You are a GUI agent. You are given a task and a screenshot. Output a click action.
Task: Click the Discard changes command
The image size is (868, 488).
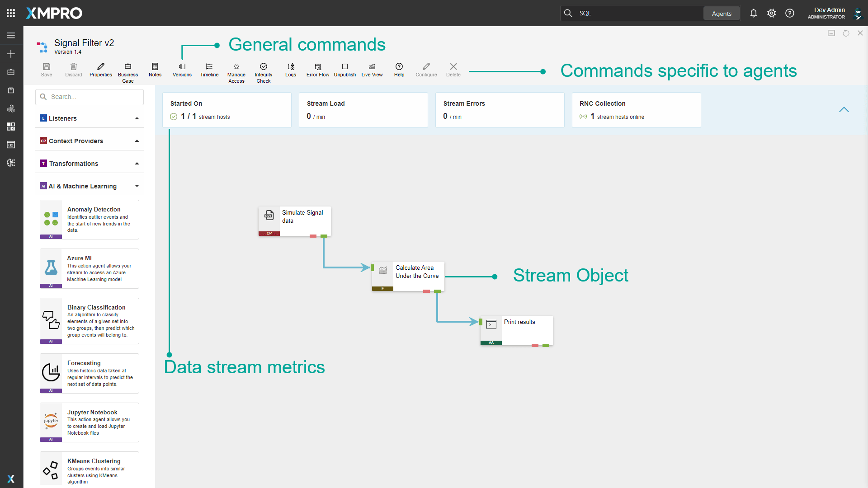(x=73, y=70)
